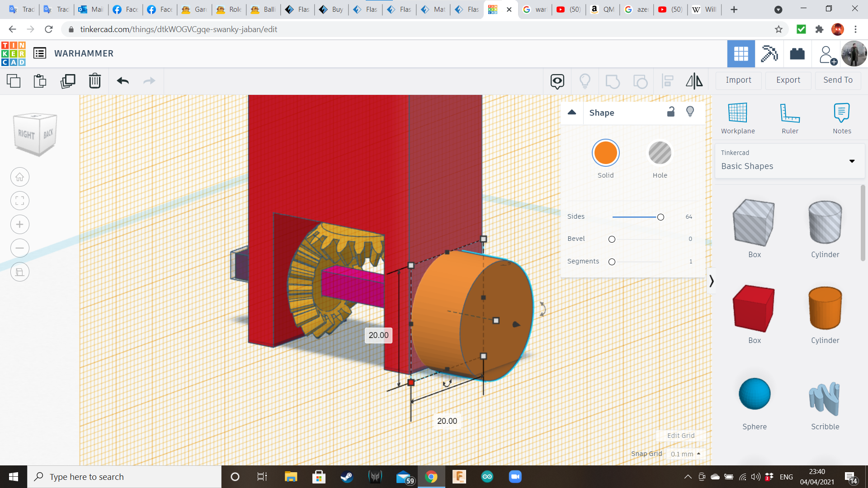The height and width of the screenshot is (488, 868).
Task: Set shape to Hole
Action: click(660, 153)
